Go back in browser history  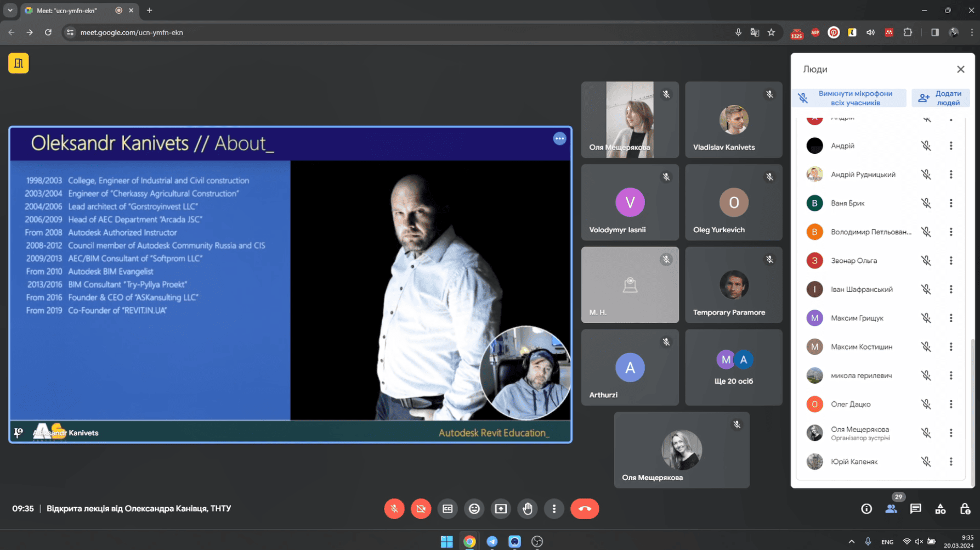[x=12, y=32]
